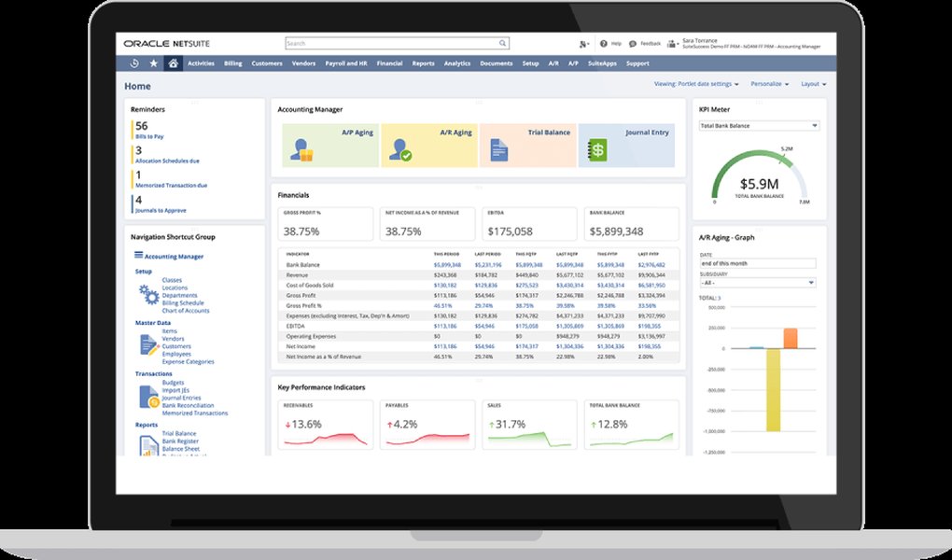Open the Journal Entry ledger icon
Image resolution: width=952 pixels, height=560 pixels.
pyautogui.click(x=597, y=150)
